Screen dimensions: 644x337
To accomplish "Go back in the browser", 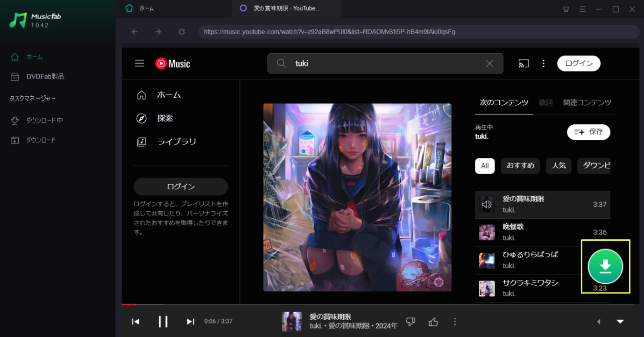I will pos(134,32).
